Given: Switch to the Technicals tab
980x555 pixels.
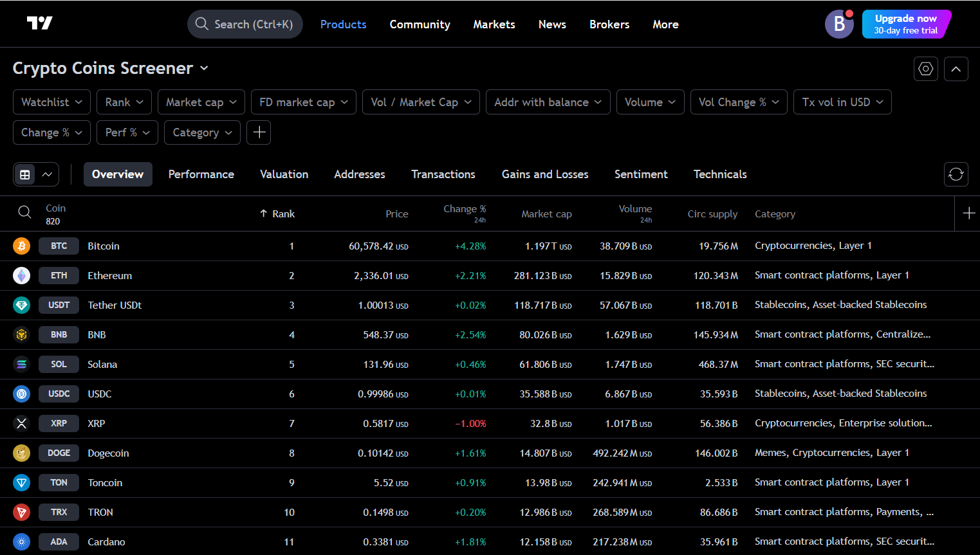Looking at the screenshot, I should pyautogui.click(x=720, y=174).
